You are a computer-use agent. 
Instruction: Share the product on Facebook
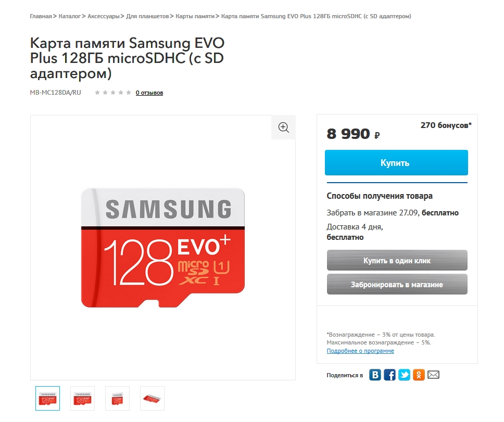389,375
